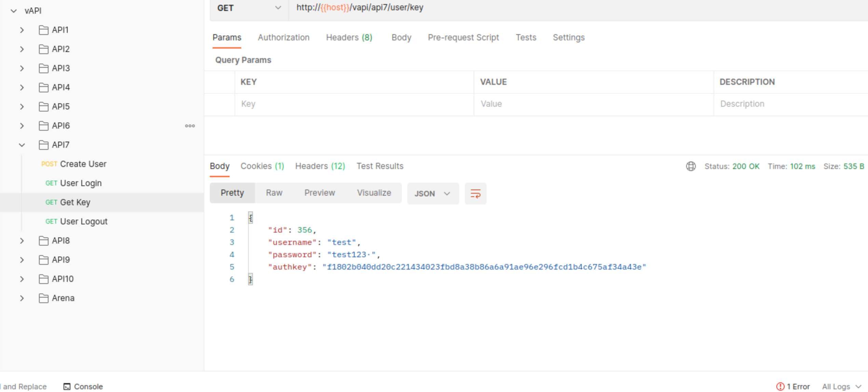This screenshot has width=868, height=392.
Task: Fold the JSON at line 1 brace
Action: pyautogui.click(x=250, y=218)
